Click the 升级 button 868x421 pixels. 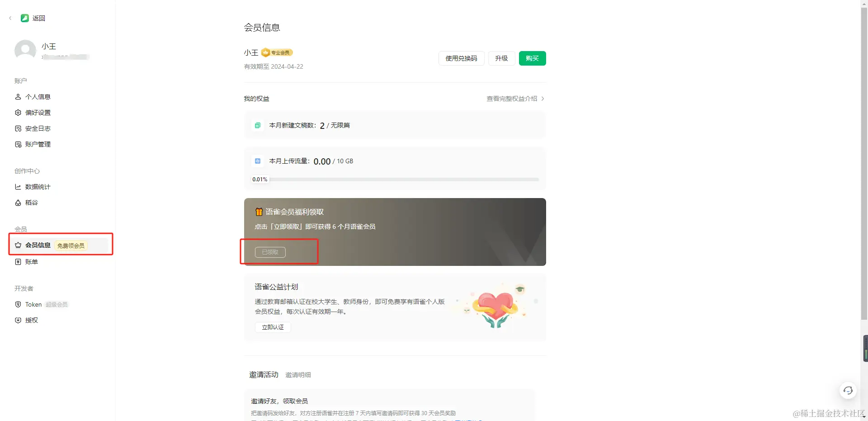501,58
